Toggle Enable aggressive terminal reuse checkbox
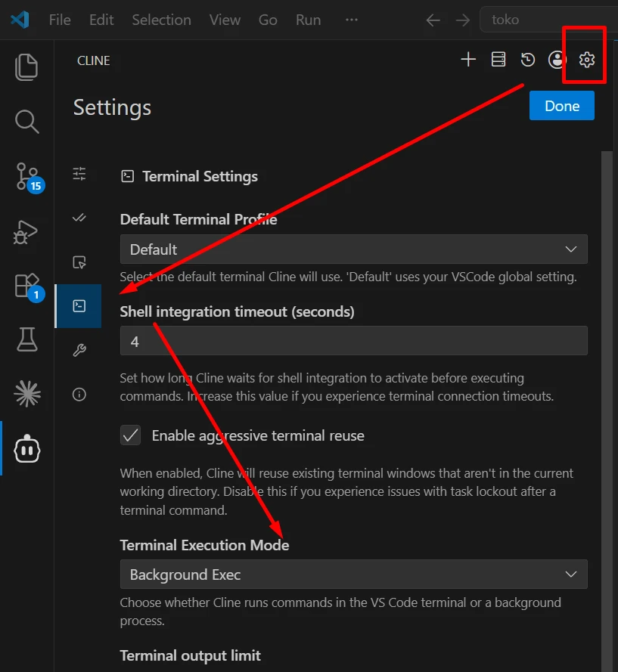Screen dimensions: 618x672 (x=130, y=435)
